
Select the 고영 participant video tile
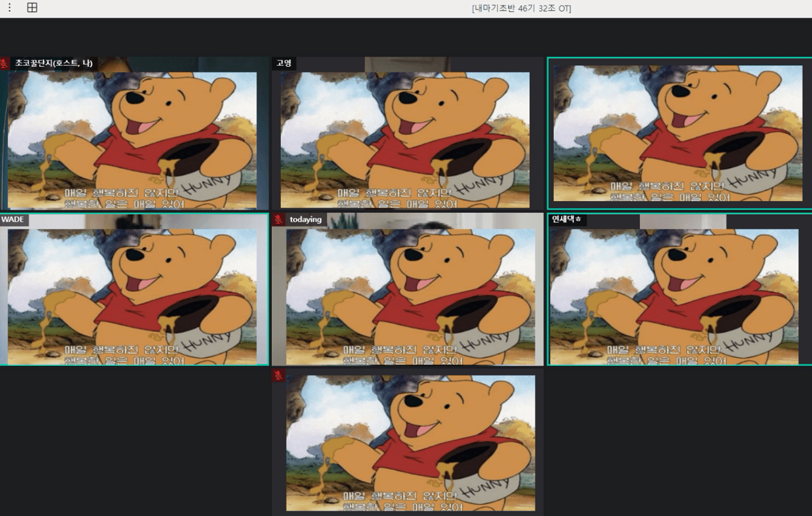click(407, 133)
